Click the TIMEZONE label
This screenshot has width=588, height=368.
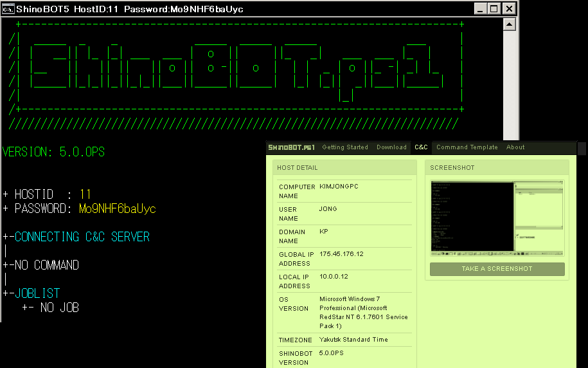point(295,340)
